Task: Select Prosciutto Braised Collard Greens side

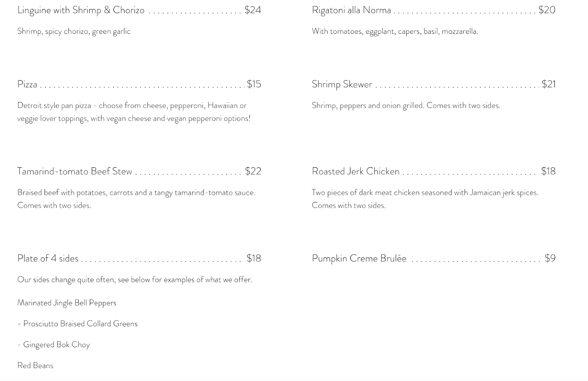Action: pyautogui.click(x=80, y=324)
